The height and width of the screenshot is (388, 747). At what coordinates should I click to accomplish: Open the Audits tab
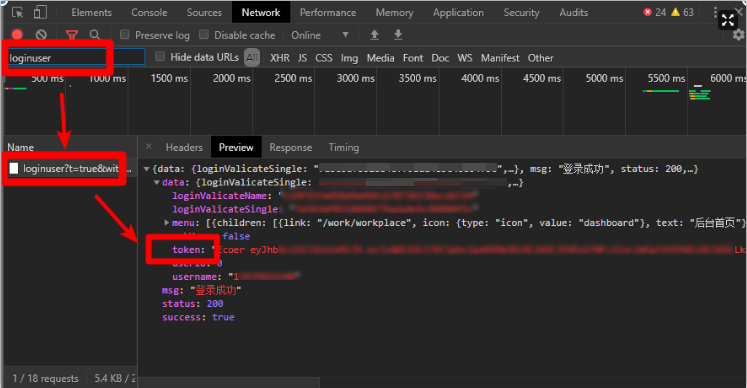point(574,12)
